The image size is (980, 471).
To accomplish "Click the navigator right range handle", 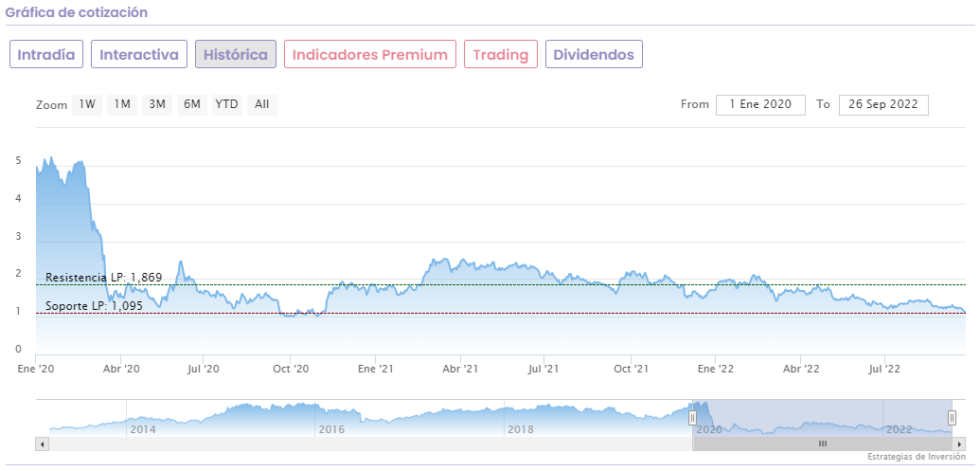I will point(953,418).
